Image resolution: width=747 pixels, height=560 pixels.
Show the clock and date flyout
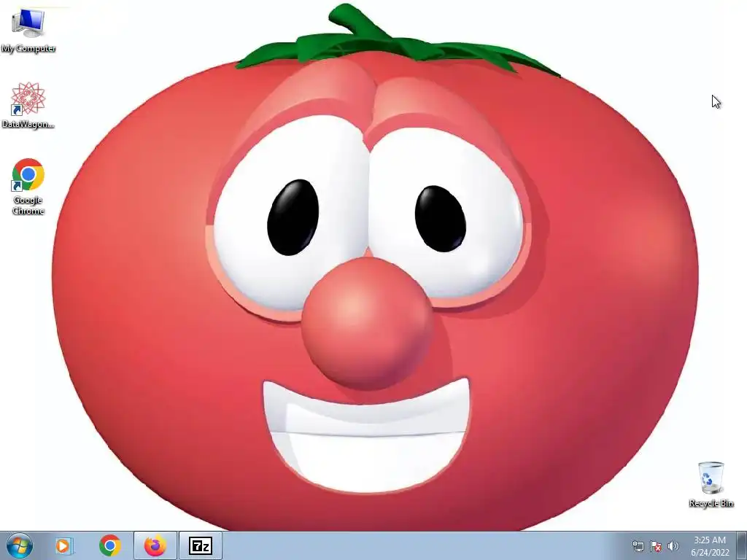(x=710, y=546)
